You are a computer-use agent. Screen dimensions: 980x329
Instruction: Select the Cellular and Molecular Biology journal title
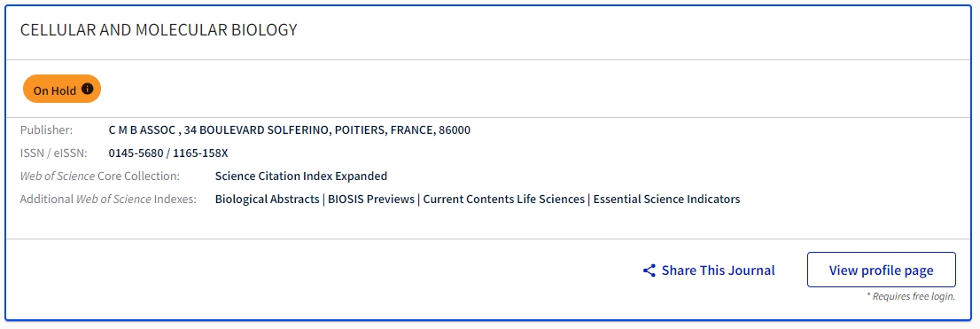[x=159, y=29]
